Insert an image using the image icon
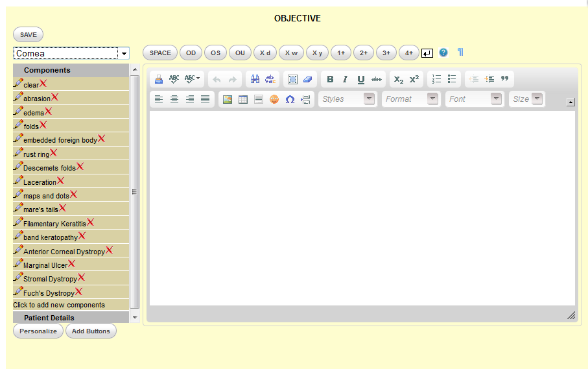 tap(227, 99)
